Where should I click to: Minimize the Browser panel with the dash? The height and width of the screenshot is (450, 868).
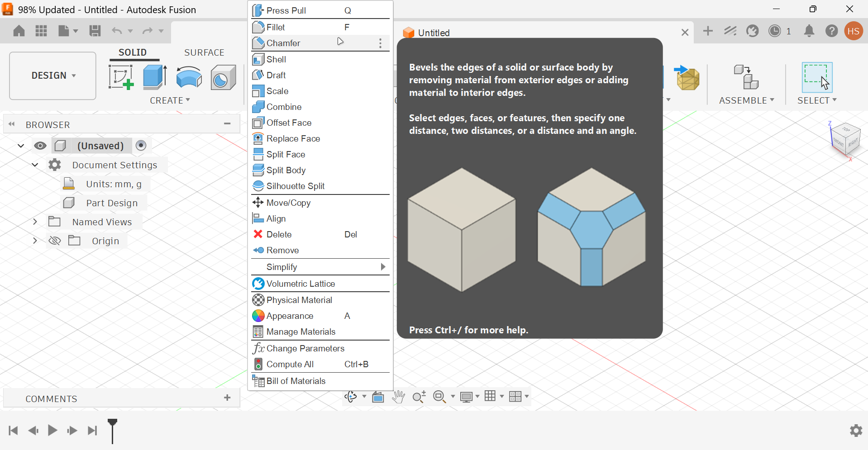click(x=227, y=124)
